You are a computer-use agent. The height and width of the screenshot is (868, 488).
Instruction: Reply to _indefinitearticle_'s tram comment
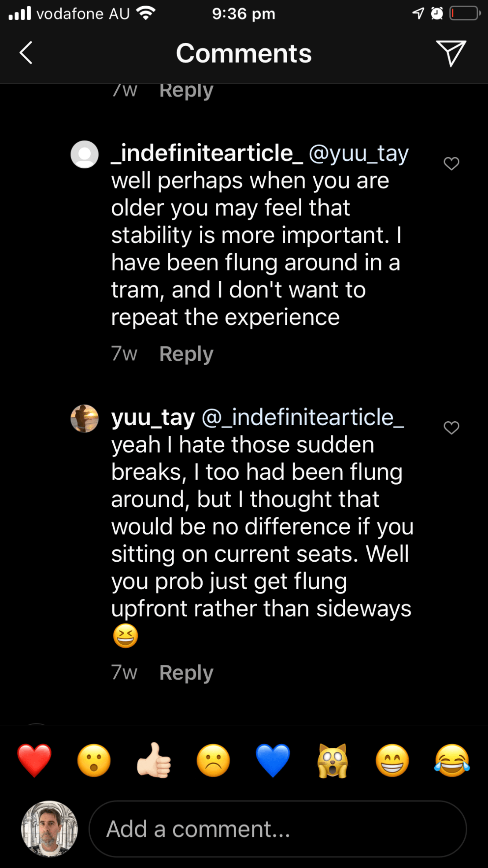coord(186,354)
